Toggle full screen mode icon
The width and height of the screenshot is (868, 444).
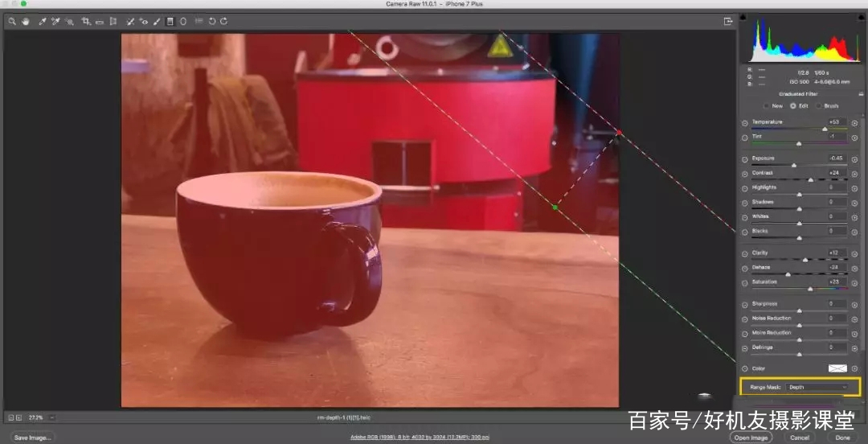728,21
